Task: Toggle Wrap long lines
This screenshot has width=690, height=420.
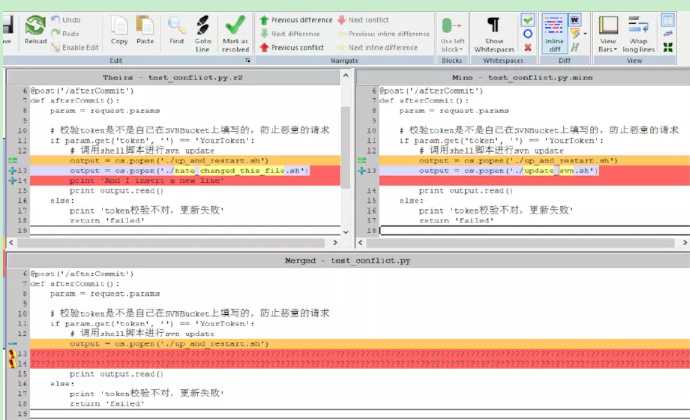Action: [x=639, y=34]
